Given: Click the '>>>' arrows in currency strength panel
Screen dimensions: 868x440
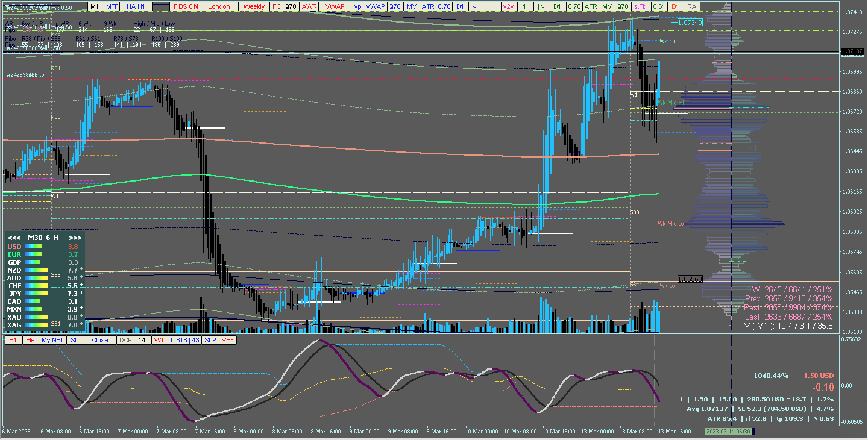Looking at the screenshot, I should coord(75,238).
